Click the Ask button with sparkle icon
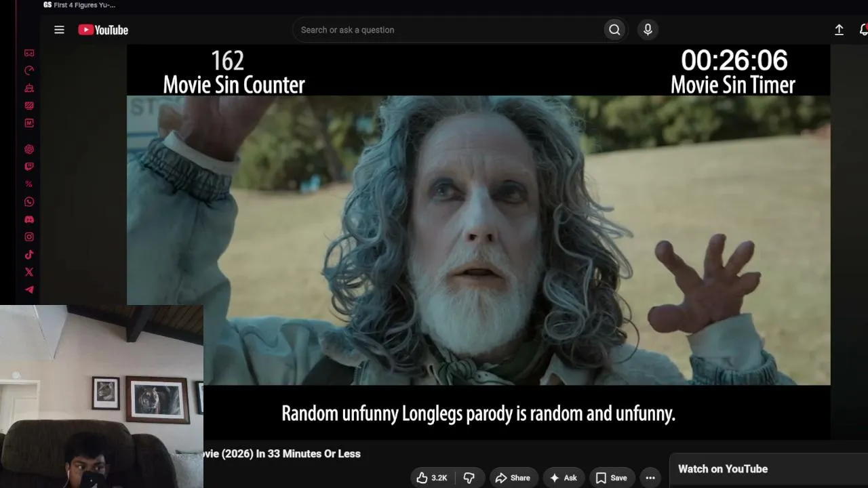This screenshot has height=488, width=868. click(x=564, y=478)
